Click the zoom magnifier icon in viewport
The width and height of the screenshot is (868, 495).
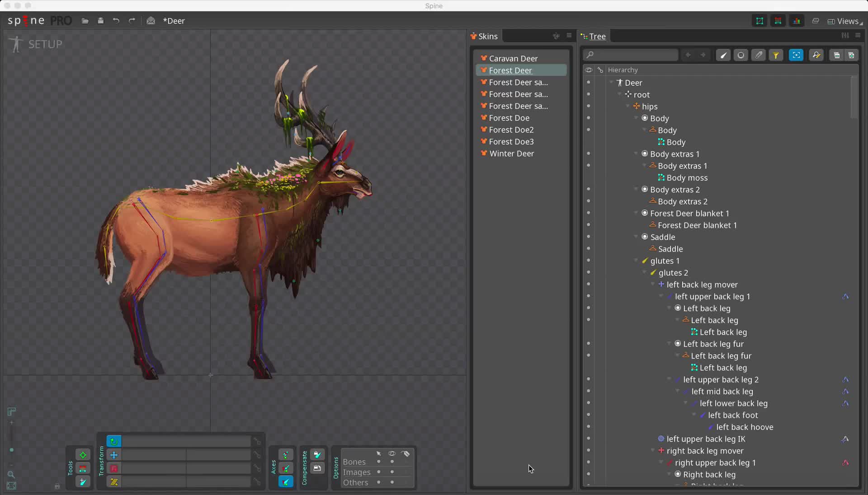(11, 474)
